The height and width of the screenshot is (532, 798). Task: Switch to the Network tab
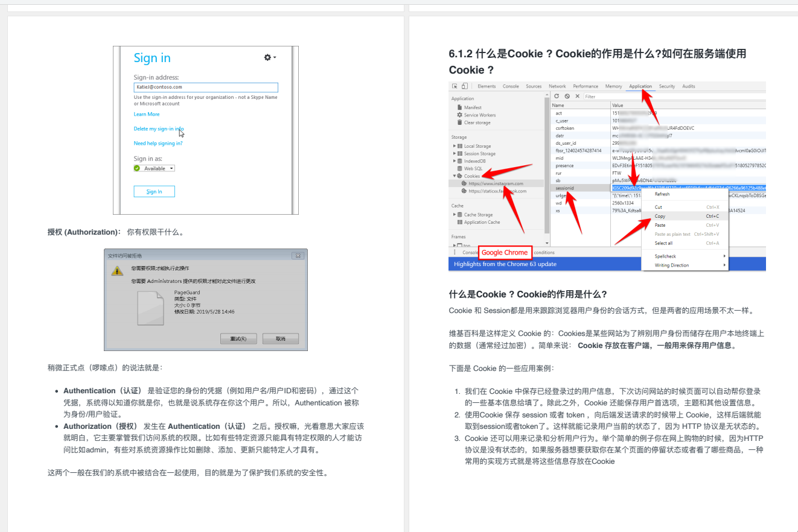(x=557, y=86)
